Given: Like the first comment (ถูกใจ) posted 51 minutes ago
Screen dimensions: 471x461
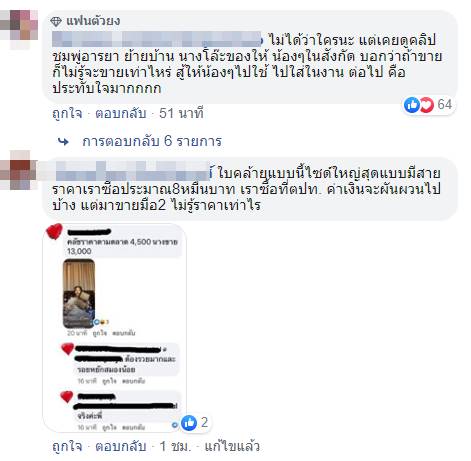Looking at the screenshot, I should (x=67, y=113).
